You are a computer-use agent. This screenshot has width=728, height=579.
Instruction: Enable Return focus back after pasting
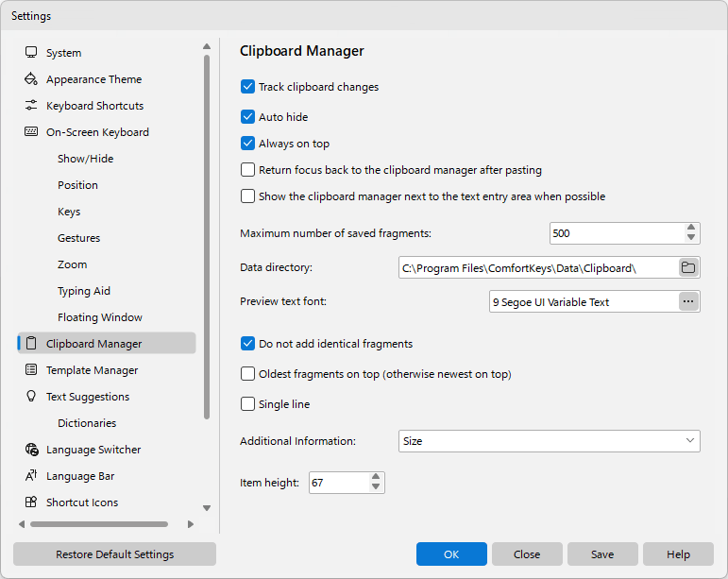[x=247, y=169]
